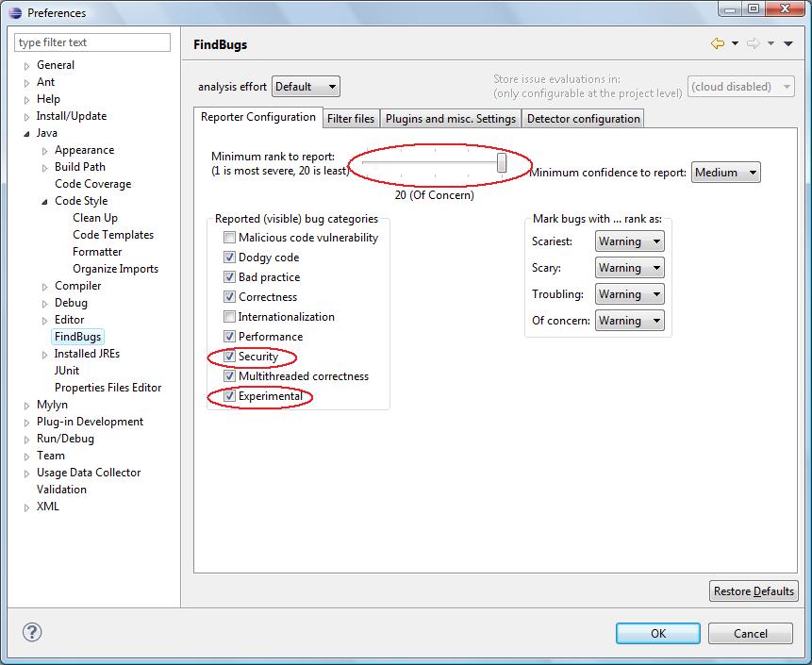The image size is (812, 665).
Task: Open Plugins and misc. Settings tab
Action: 451,119
